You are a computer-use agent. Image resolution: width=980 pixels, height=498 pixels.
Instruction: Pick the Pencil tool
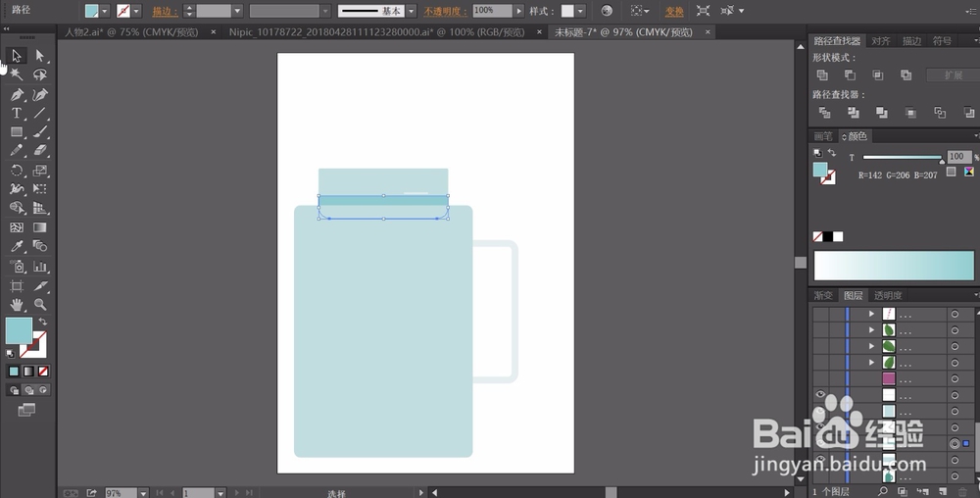(17, 151)
